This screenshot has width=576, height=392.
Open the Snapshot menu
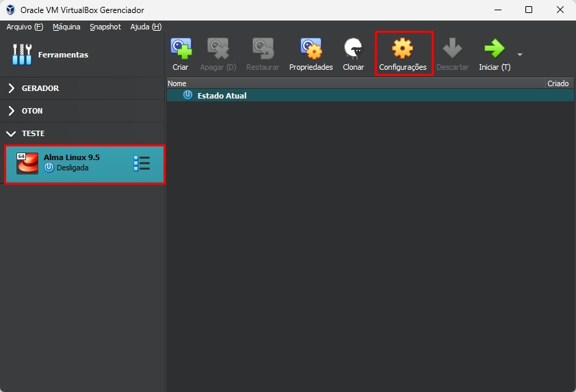(105, 27)
